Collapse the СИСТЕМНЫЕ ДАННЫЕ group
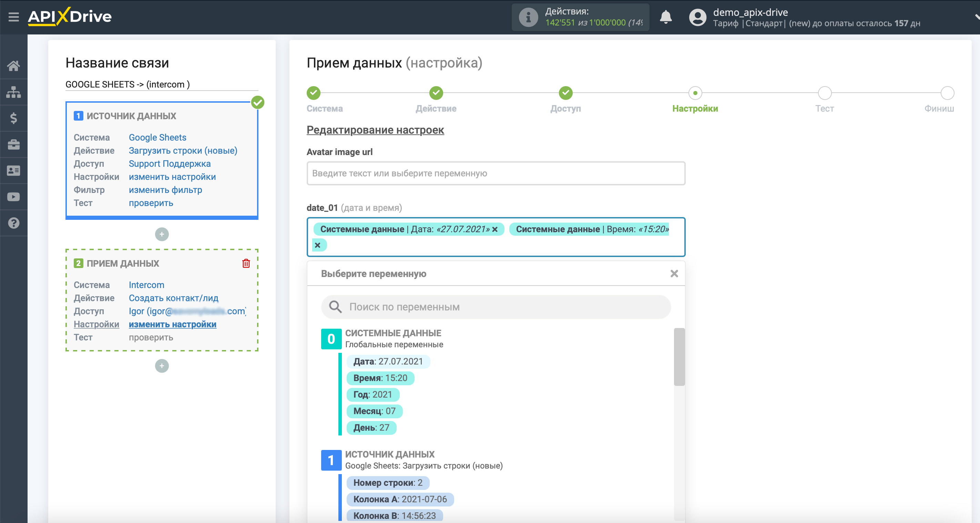 pos(331,339)
